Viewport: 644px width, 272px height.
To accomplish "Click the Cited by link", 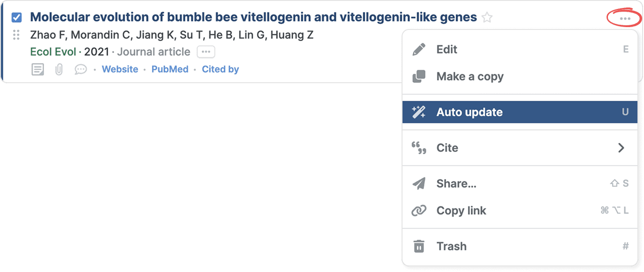I will coord(220,69).
